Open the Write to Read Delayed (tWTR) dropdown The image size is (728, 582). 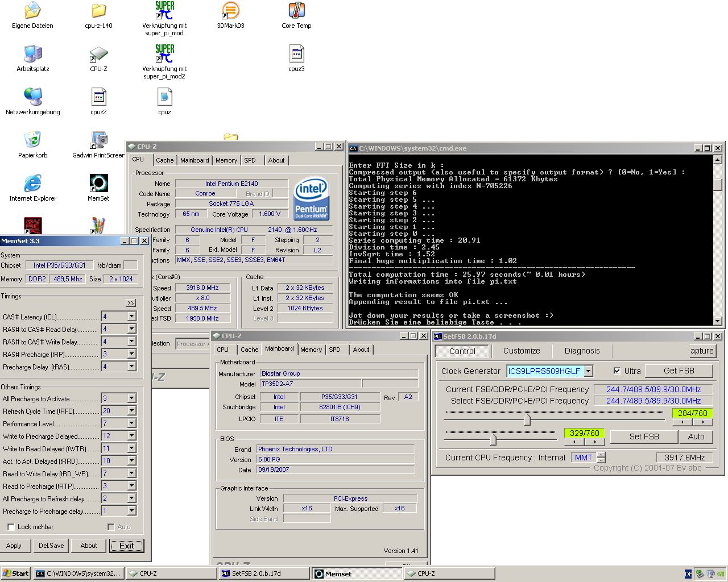click(131, 448)
